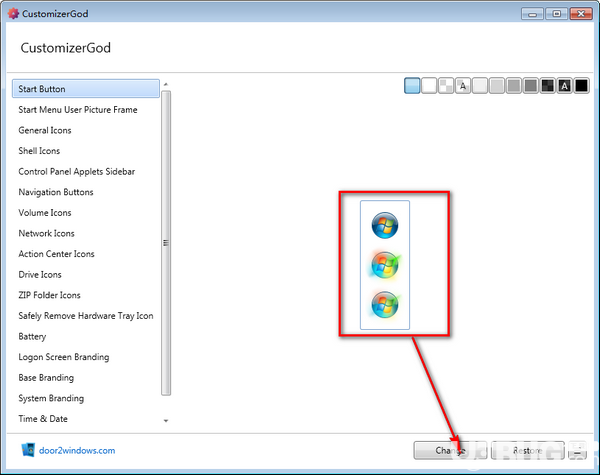The image size is (600, 475).
Task: Choose Navigation Buttons in the list
Action: tap(56, 192)
